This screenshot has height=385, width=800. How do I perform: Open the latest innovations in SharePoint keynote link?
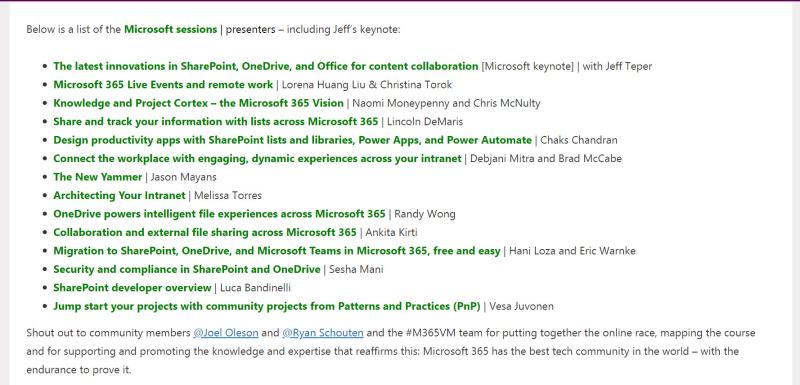tap(266, 66)
